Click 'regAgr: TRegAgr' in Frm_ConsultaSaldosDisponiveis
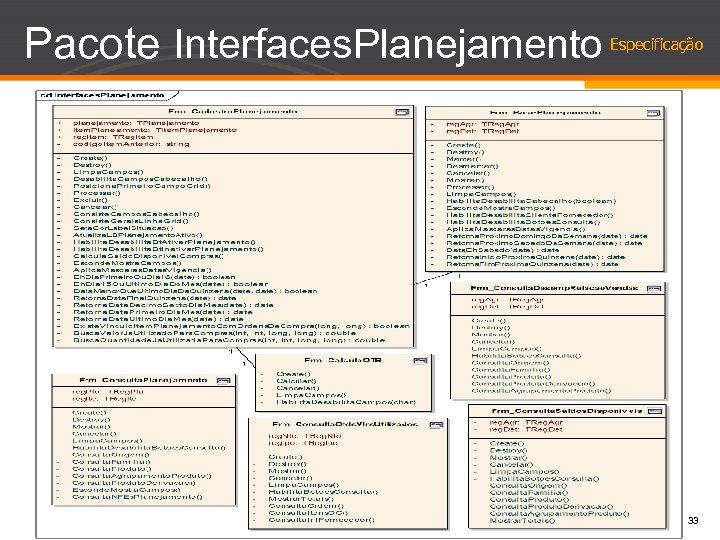 [526, 422]
